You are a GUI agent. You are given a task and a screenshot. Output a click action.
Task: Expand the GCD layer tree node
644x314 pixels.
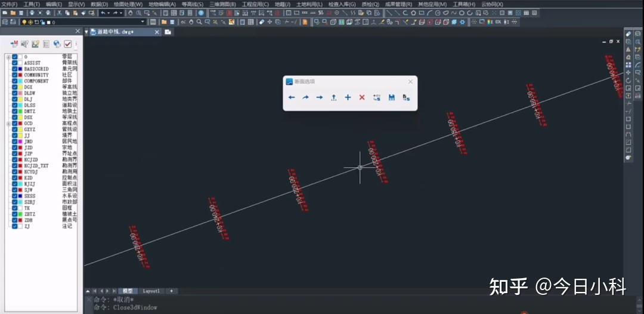[8, 124]
